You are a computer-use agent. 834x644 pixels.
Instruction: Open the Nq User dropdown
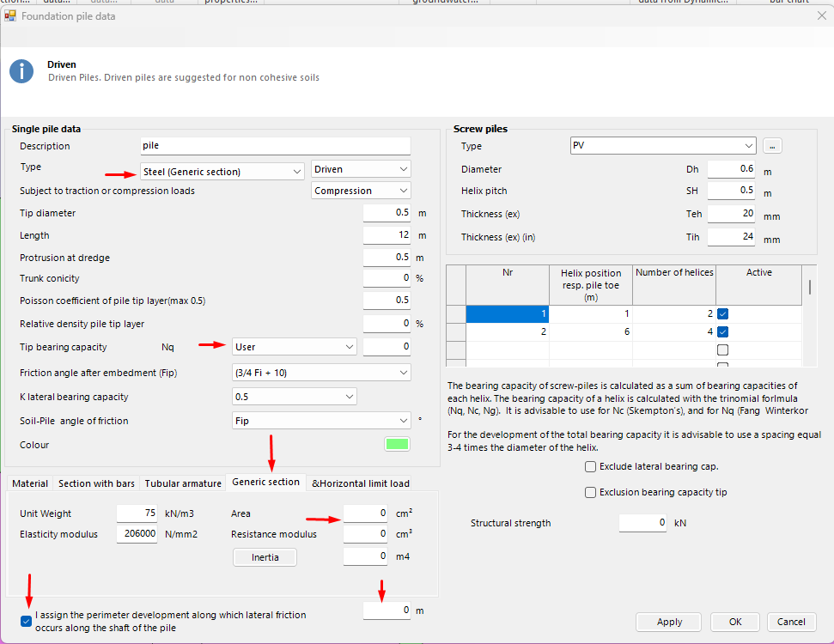(x=294, y=347)
